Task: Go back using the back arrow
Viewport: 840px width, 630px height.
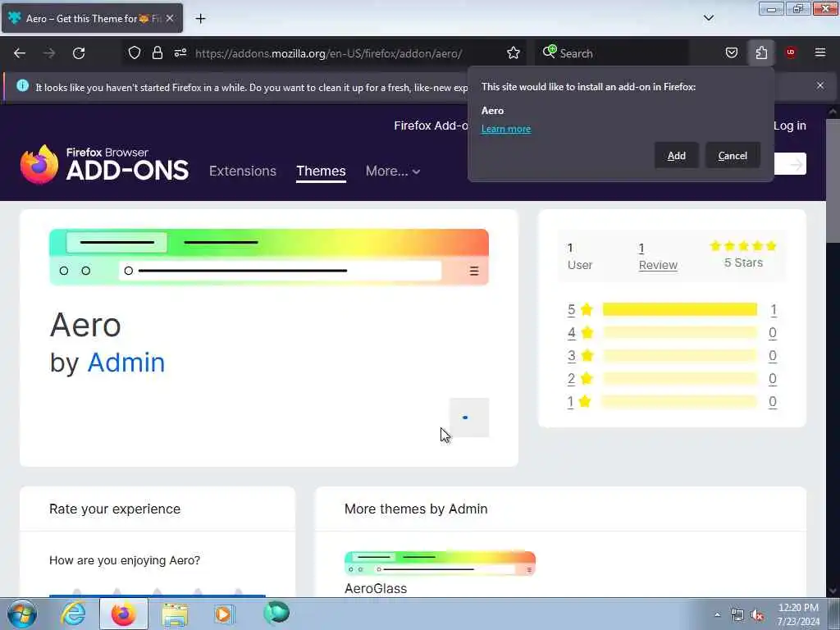Action: point(20,53)
